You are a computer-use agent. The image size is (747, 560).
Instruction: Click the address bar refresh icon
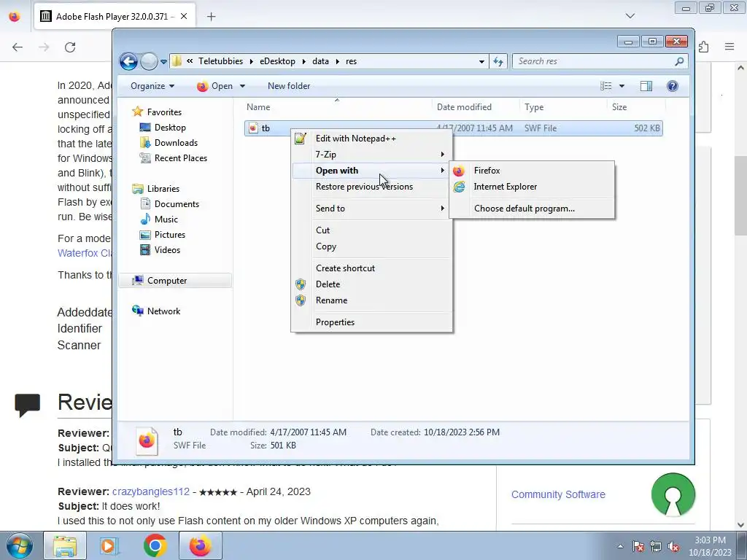[498, 61]
